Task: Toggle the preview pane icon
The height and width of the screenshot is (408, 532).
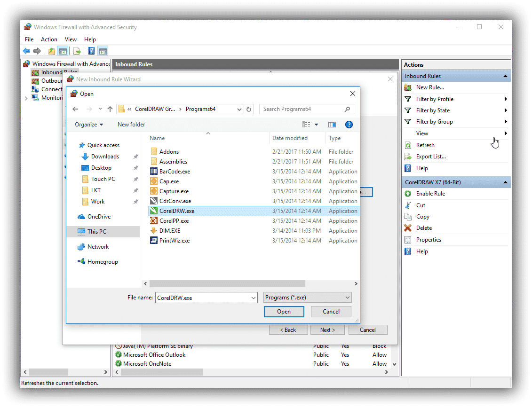Action: pyautogui.click(x=332, y=125)
